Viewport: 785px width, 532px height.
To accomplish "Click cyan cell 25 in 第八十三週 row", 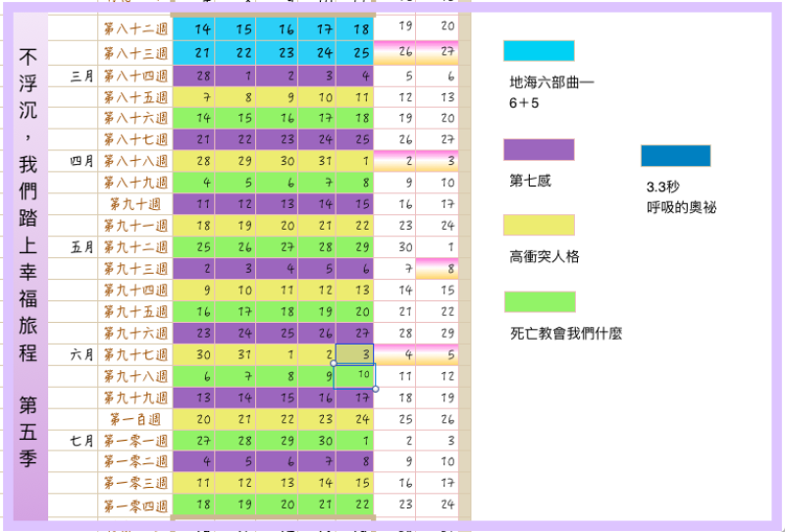I will [354, 53].
